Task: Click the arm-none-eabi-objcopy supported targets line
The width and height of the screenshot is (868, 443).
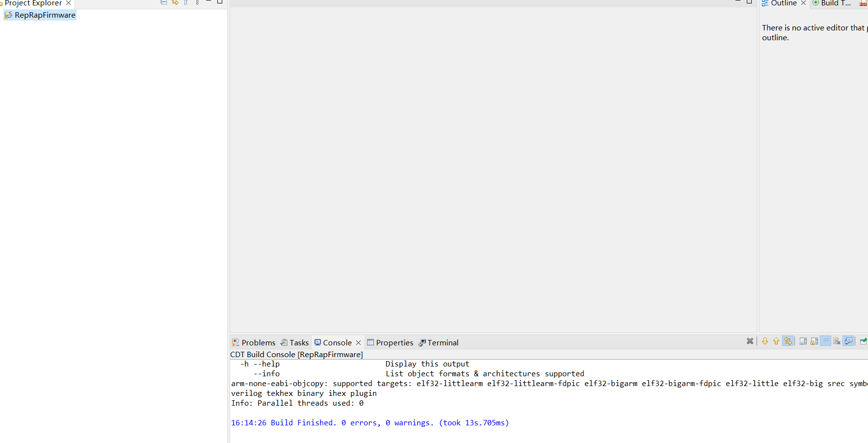Action: (x=550, y=383)
